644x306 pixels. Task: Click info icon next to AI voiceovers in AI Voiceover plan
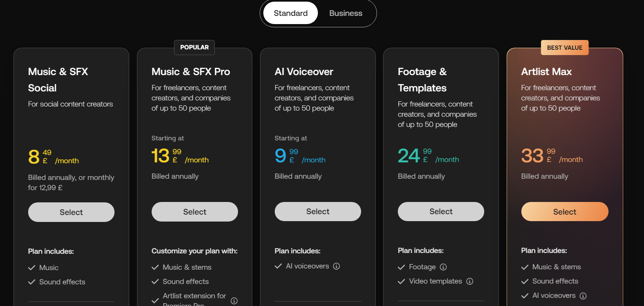coord(336,266)
